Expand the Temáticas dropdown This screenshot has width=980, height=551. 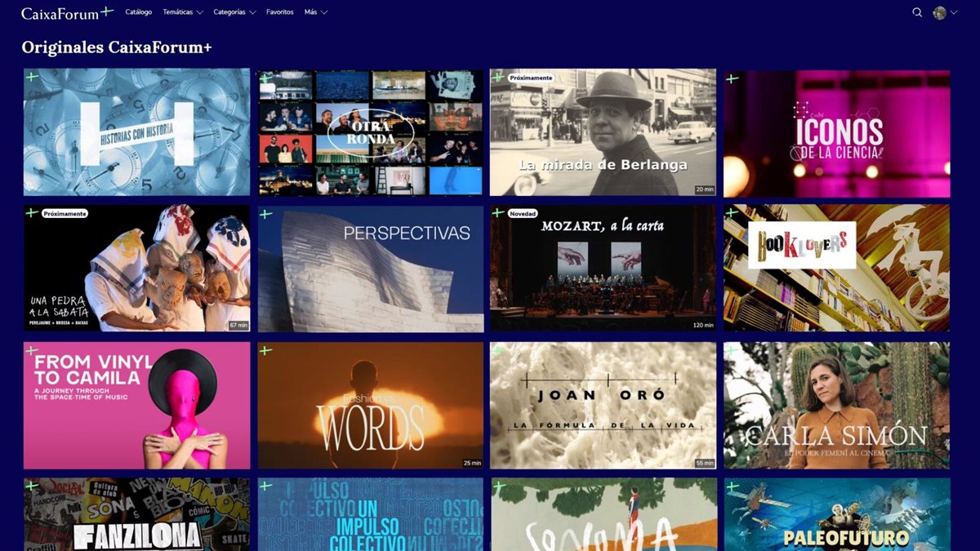click(x=182, y=12)
